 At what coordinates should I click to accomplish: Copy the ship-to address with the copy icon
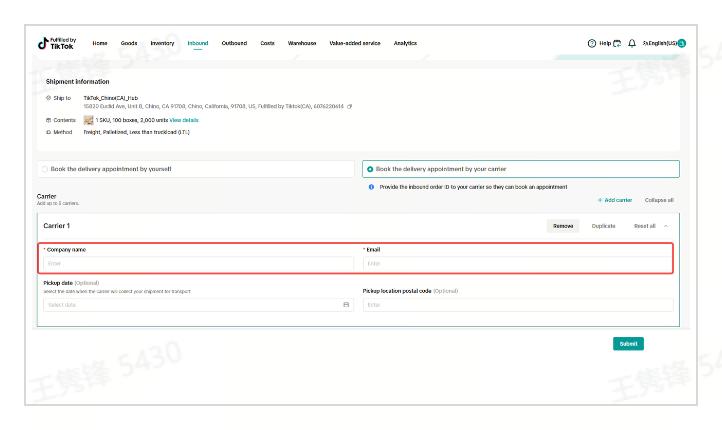click(349, 106)
